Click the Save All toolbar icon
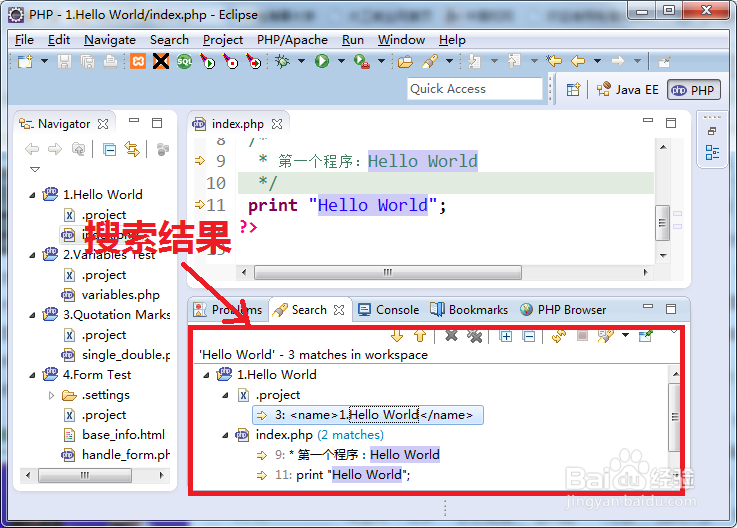Image resolution: width=737 pixels, height=528 pixels. click(x=87, y=62)
